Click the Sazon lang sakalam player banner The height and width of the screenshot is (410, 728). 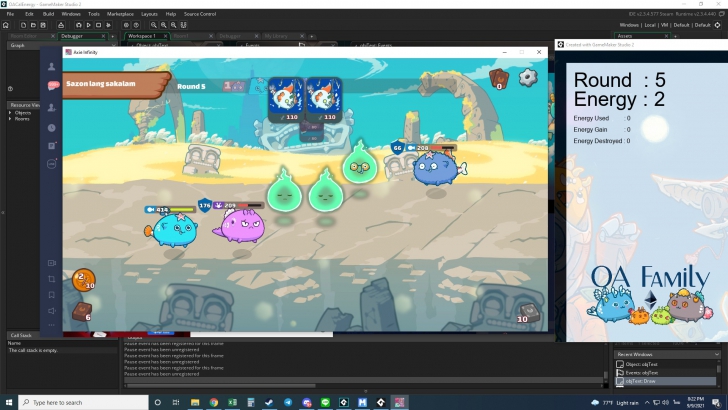click(116, 84)
